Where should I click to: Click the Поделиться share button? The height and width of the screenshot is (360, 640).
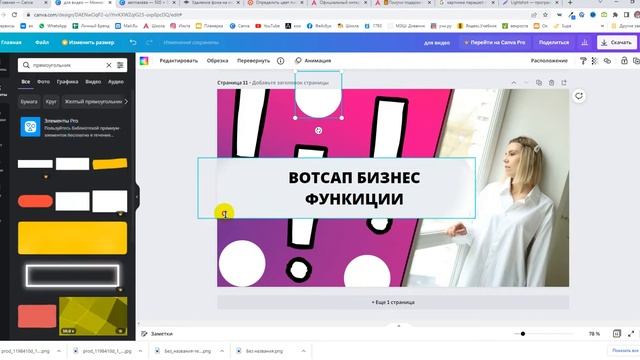[x=553, y=42]
